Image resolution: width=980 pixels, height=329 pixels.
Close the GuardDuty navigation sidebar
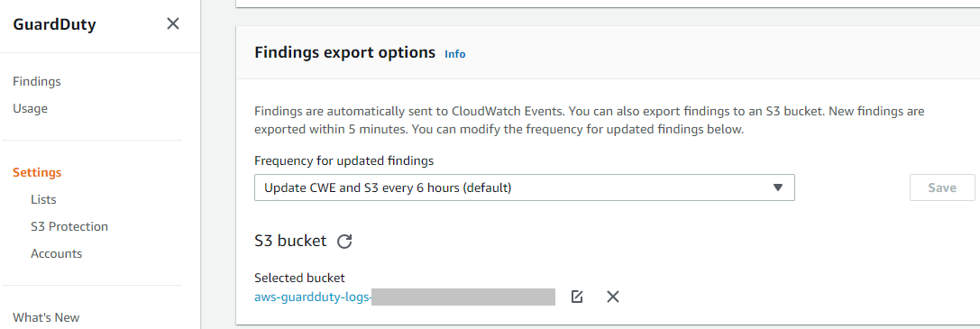point(173,24)
